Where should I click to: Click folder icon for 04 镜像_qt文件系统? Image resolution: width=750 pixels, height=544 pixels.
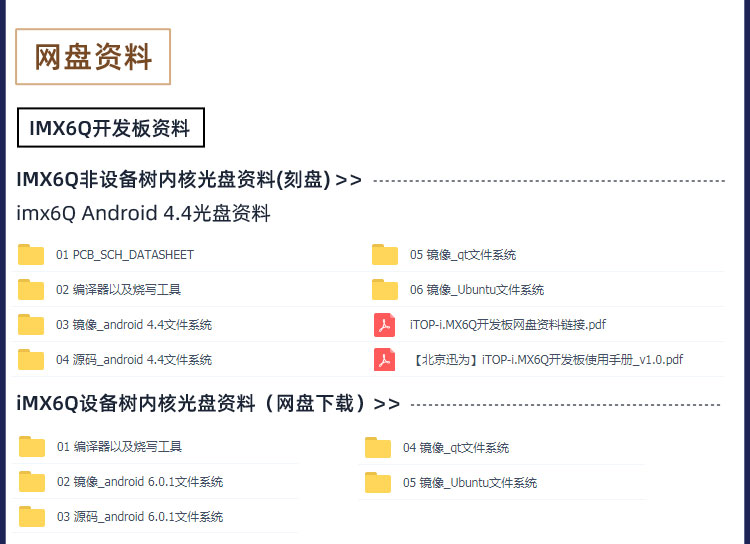click(x=377, y=448)
